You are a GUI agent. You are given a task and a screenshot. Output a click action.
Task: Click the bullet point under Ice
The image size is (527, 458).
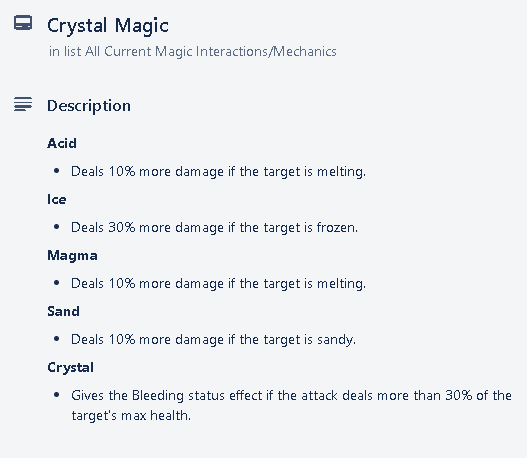click(56, 227)
